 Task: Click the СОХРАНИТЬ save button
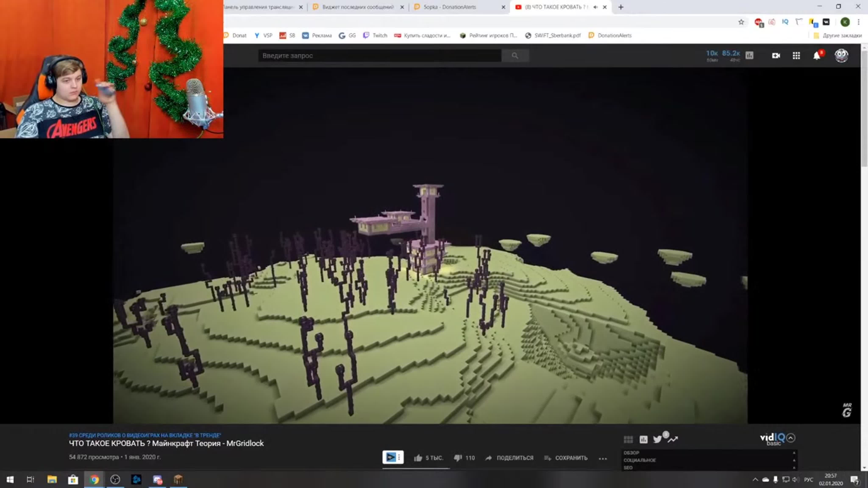(x=566, y=458)
